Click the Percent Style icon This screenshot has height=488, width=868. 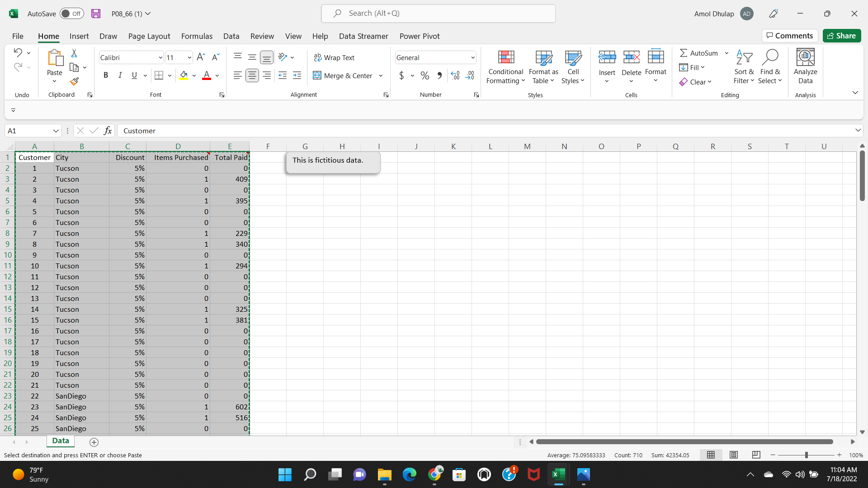pos(425,75)
